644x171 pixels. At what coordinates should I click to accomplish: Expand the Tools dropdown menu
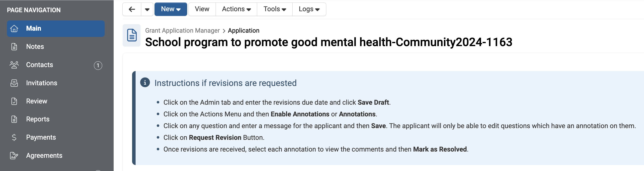tap(274, 9)
